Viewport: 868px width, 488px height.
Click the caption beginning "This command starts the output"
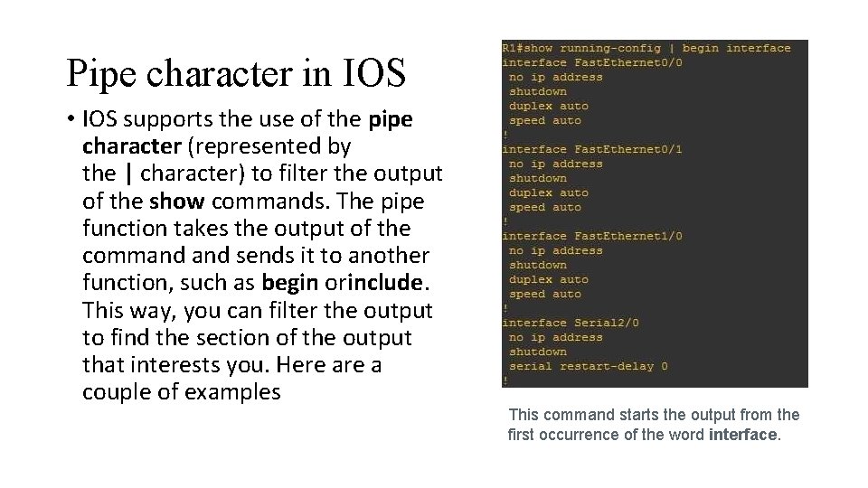(654, 415)
